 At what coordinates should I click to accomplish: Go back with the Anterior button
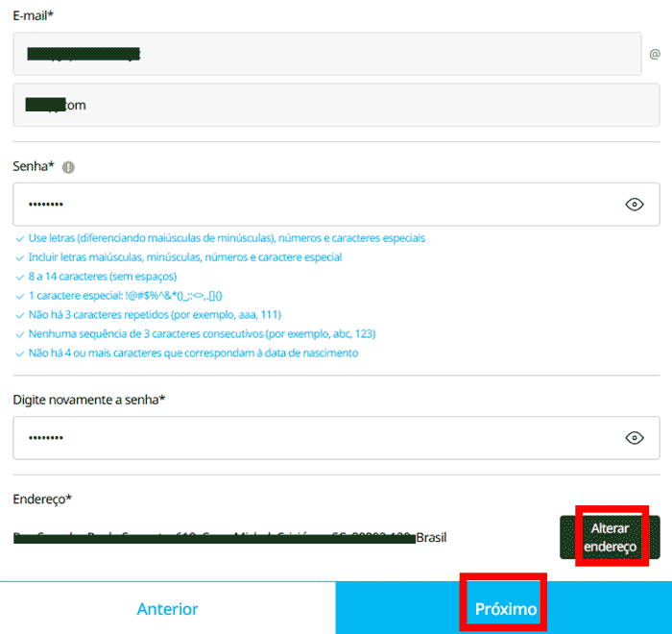click(x=168, y=608)
